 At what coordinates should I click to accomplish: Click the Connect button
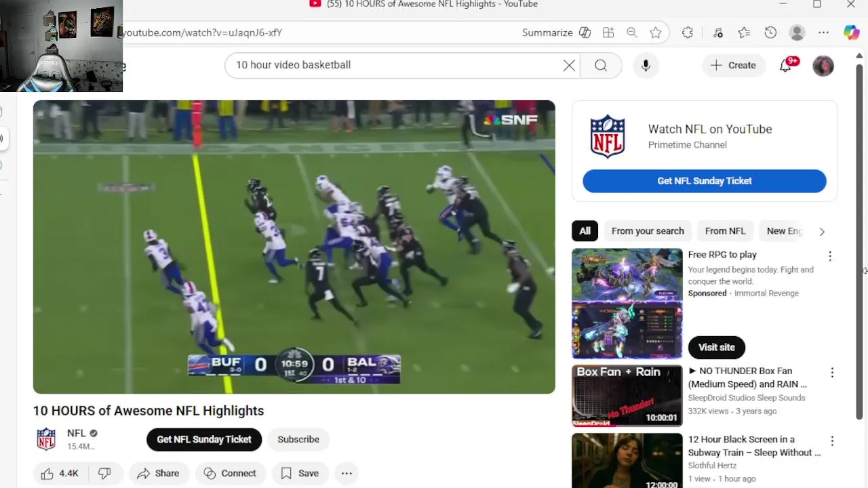click(x=230, y=473)
